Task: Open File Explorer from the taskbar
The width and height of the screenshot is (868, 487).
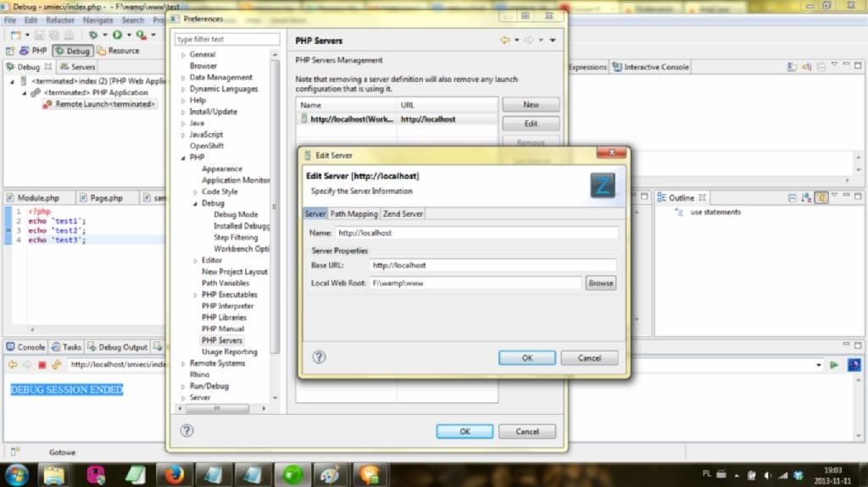Action: (53, 475)
